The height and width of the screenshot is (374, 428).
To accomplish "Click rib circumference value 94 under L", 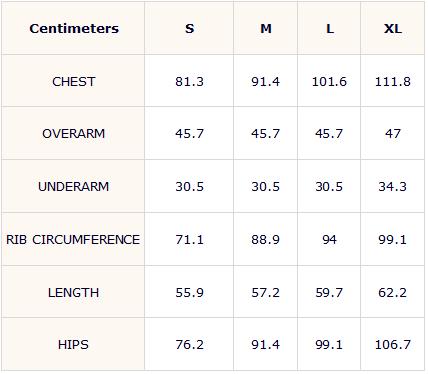I will 330,240.
